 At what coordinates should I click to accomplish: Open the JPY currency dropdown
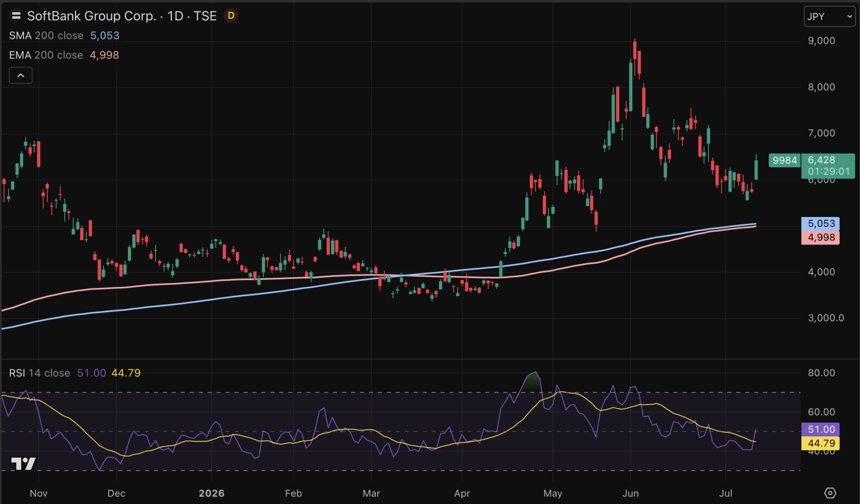(829, 16)
